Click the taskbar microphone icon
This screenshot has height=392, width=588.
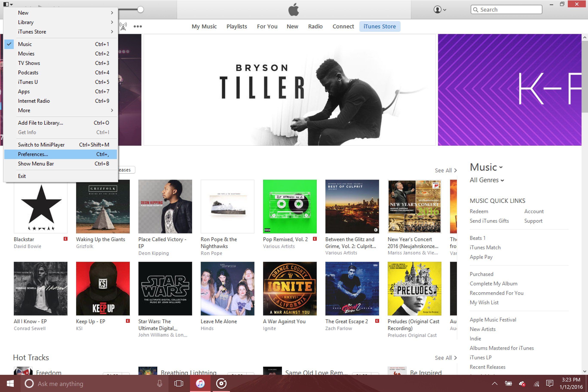click(x=159, y=383)
